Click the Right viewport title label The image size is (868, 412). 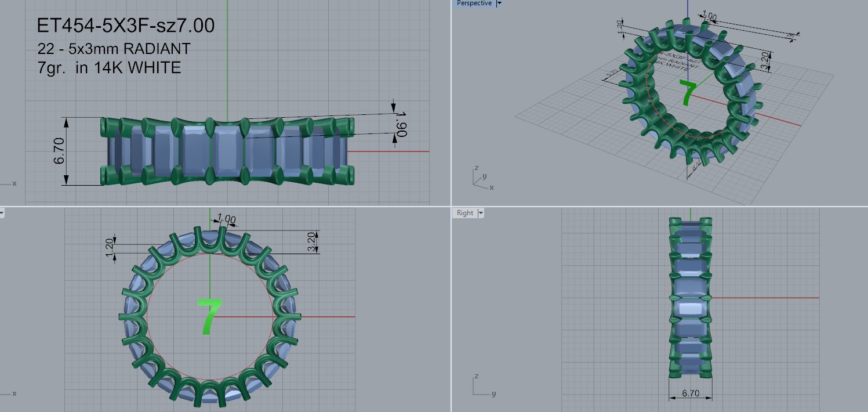(x=464, y=213)
